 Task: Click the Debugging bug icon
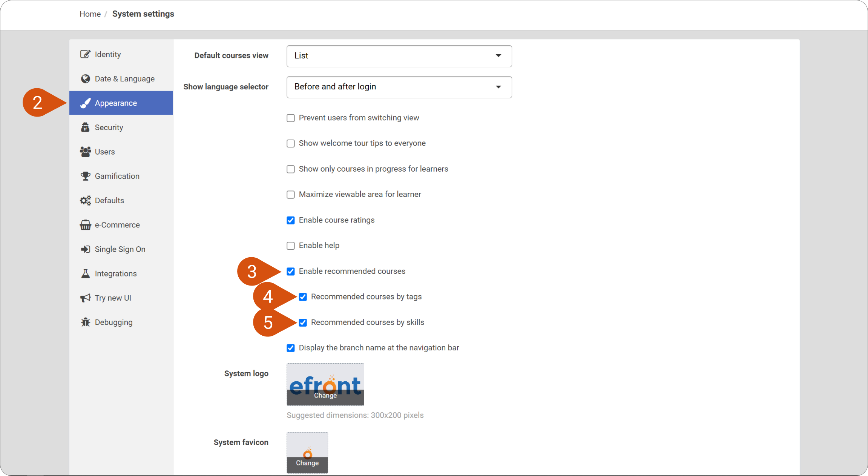(85, 322)
